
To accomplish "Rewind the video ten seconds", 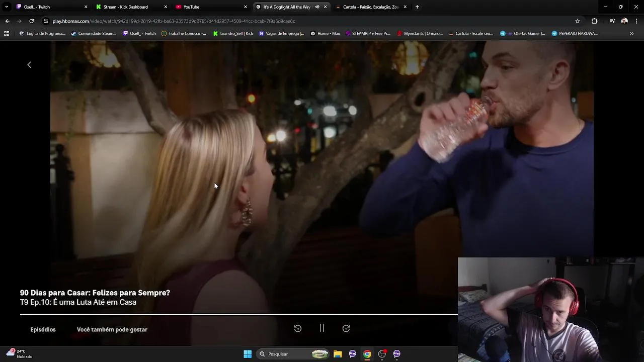I will (298, 328).
